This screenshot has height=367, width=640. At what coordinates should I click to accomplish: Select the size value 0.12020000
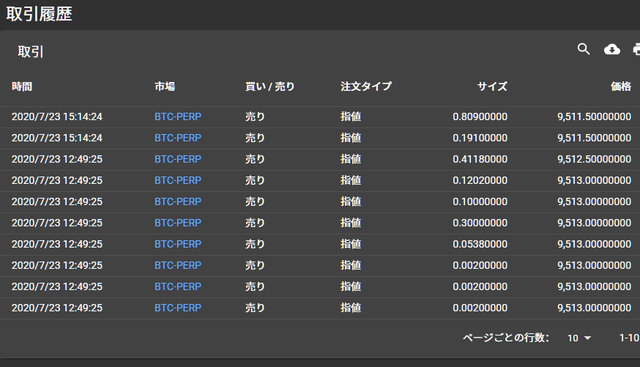coord(480,180)
